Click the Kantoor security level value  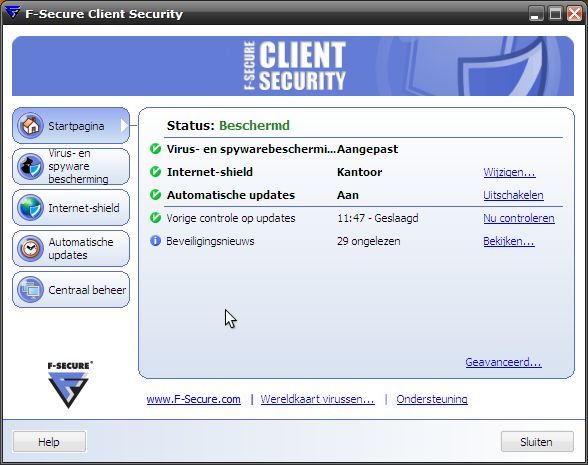point(360,172)
